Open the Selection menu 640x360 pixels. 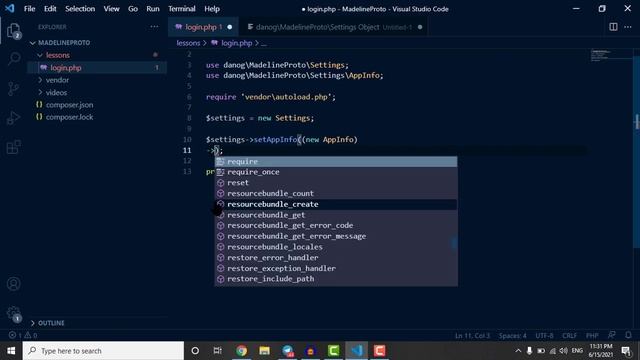pos(80,9)
